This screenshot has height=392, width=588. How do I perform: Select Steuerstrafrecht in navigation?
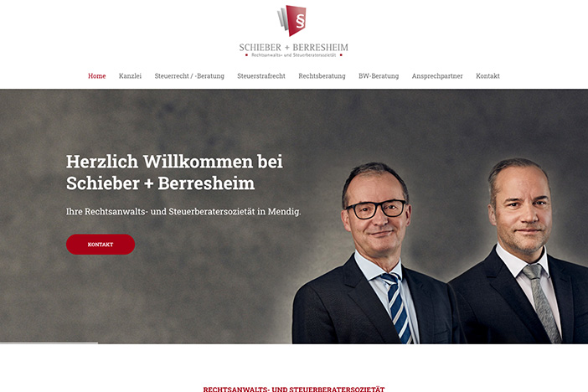(x=261, y=75)
